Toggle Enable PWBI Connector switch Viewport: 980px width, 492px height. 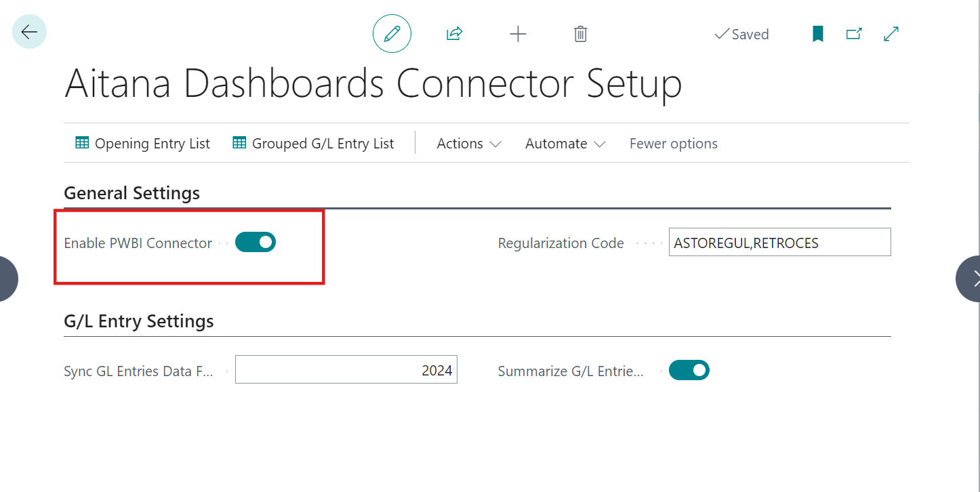tap(256, 242)
